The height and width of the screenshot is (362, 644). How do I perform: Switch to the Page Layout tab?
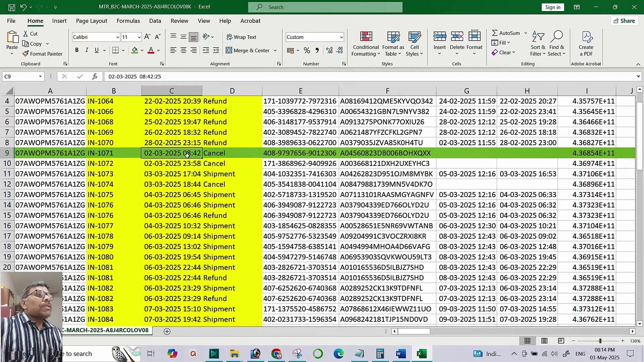[92, 21]
